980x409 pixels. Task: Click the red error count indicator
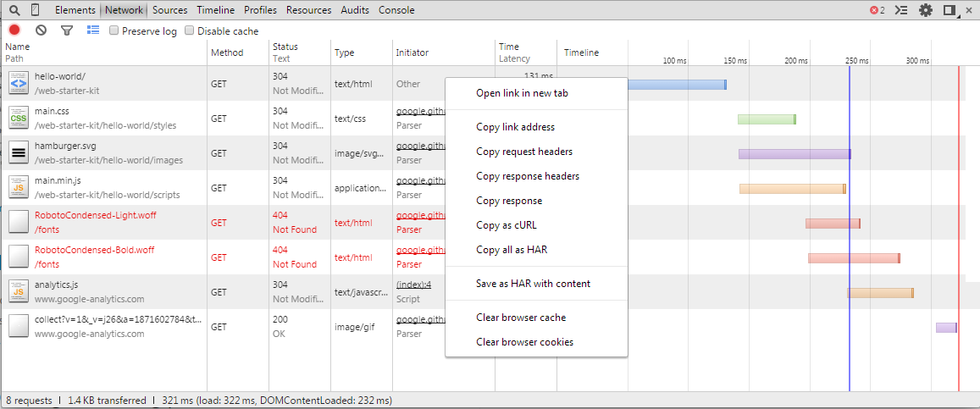(x=877, y=10)
